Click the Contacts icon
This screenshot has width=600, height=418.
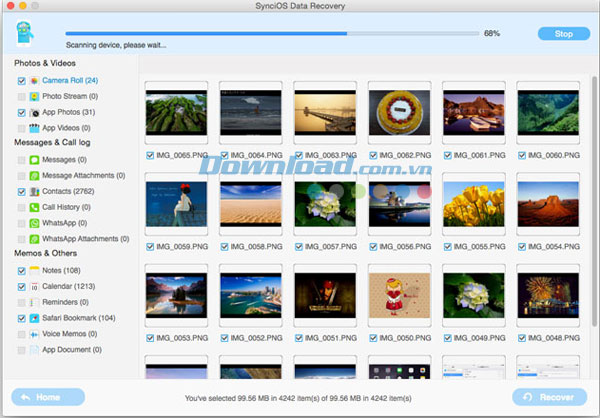34,191
